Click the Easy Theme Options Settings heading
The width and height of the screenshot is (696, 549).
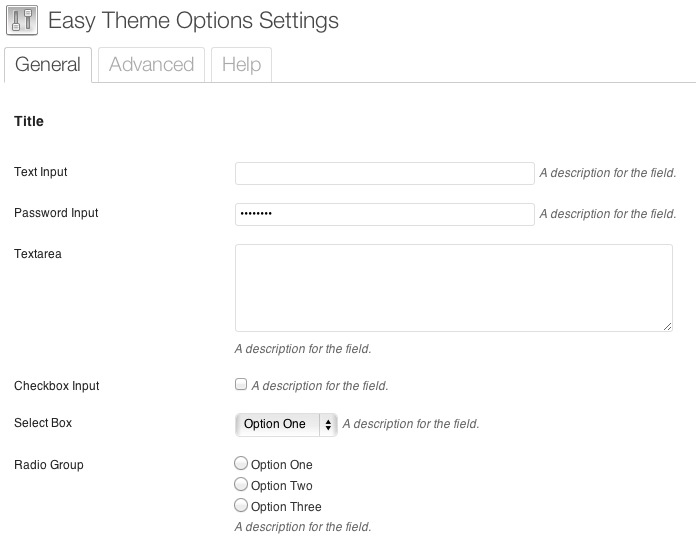tap(193, 21)
